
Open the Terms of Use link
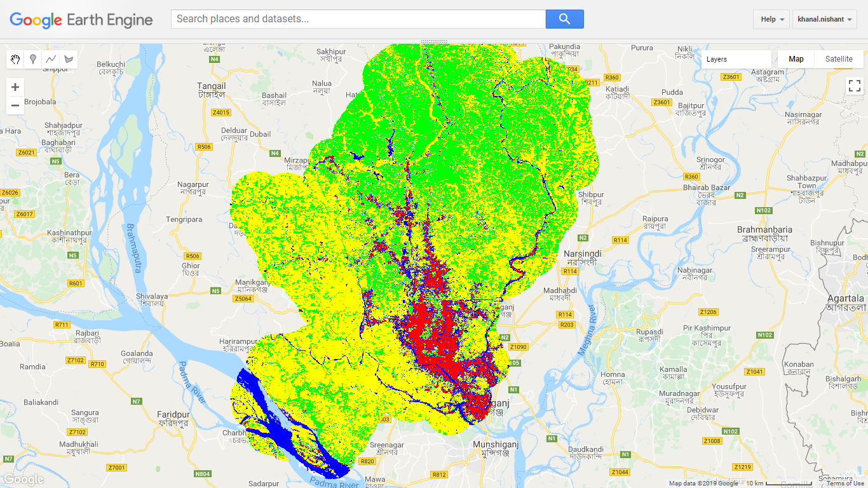pyautogui.click(x=845, y=484)
